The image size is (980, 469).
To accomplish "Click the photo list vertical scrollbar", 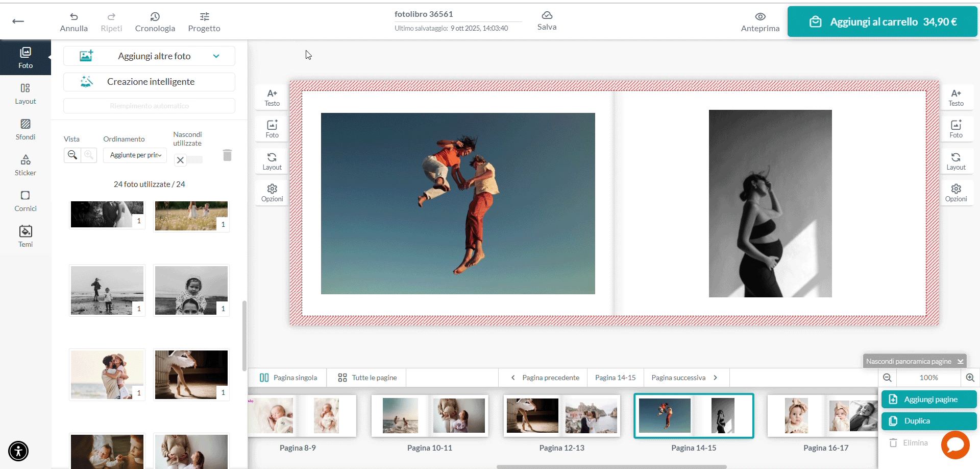I will (x=244, y=336).
